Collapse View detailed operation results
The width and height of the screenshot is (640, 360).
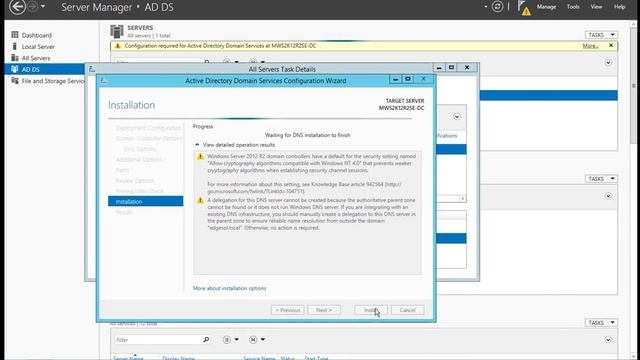(235, 145)
